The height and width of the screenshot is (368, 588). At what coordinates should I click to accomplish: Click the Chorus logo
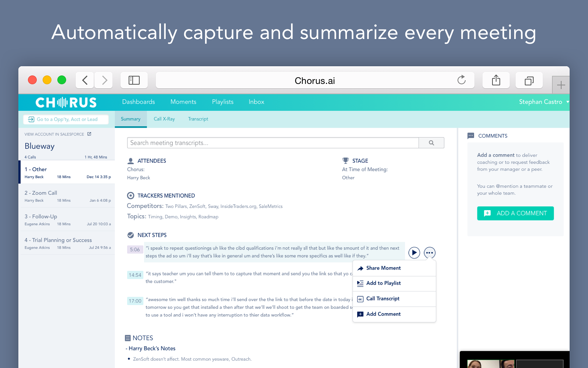click(66, 102)
